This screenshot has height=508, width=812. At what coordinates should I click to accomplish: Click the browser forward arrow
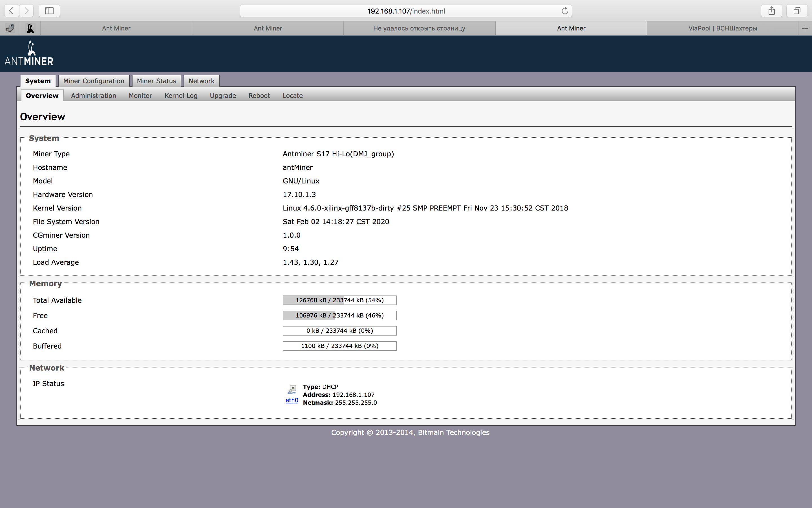coord(26,11)
